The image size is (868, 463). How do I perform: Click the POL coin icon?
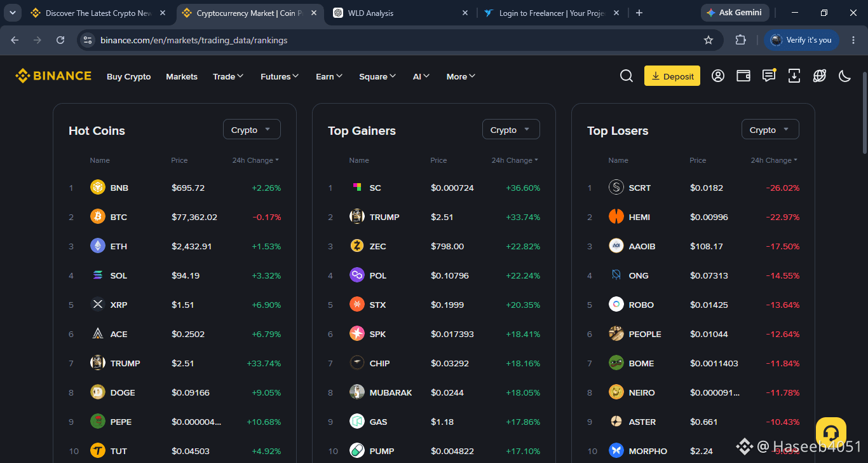(357, 275)
